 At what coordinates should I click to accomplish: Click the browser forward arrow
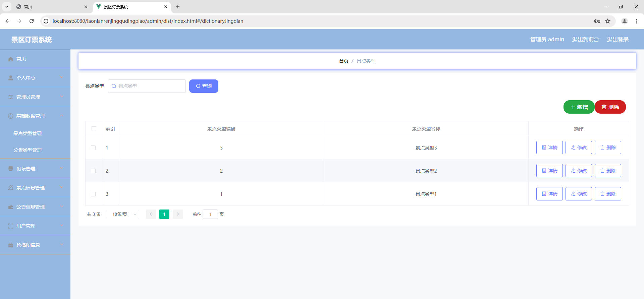tap(19, 21)
